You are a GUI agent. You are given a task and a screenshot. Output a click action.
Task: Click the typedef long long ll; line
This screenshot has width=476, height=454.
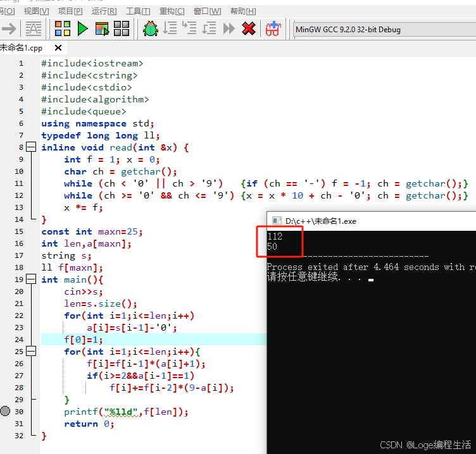[x=101, y=135]
